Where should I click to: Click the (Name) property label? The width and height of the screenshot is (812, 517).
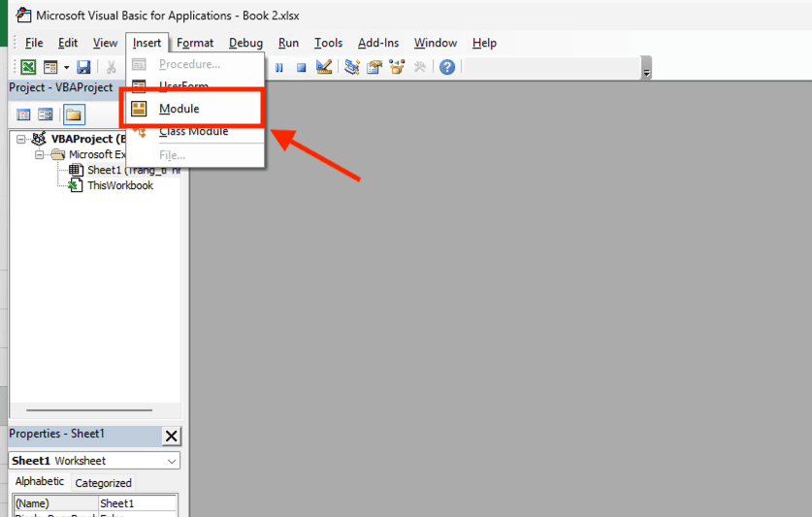pos(56,503)
